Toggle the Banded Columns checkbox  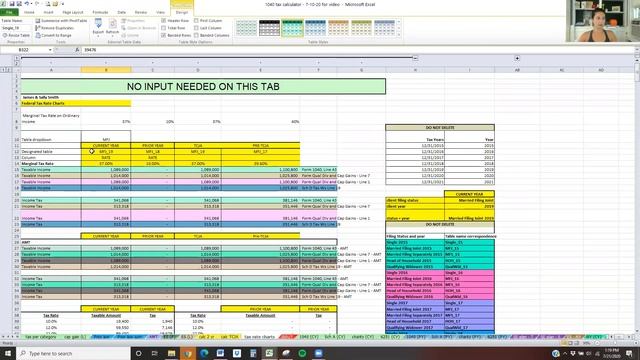coord(196,36)
